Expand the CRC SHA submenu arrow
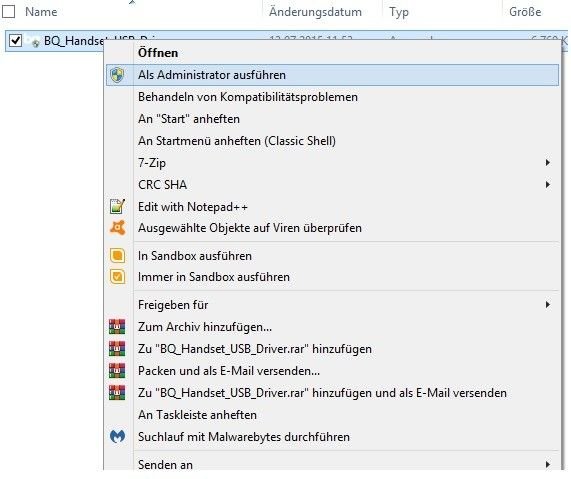The image size is (571, 479). pos(547,185)
